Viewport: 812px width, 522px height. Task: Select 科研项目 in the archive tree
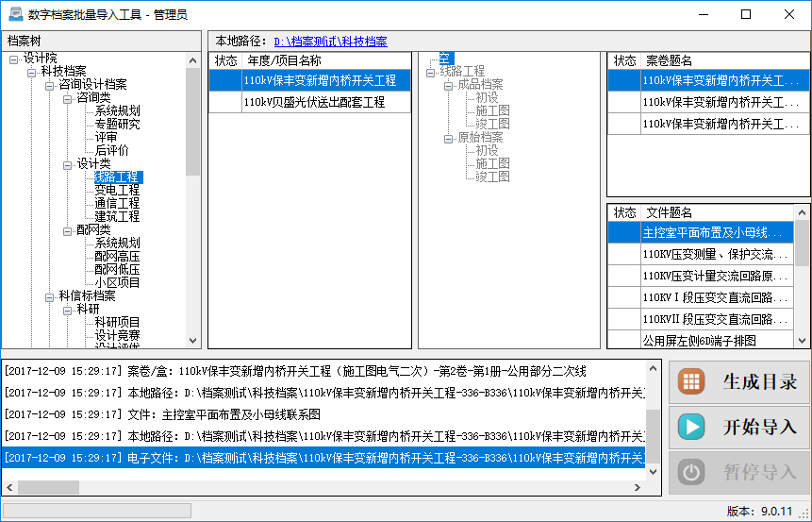click(x=117, y=323)
